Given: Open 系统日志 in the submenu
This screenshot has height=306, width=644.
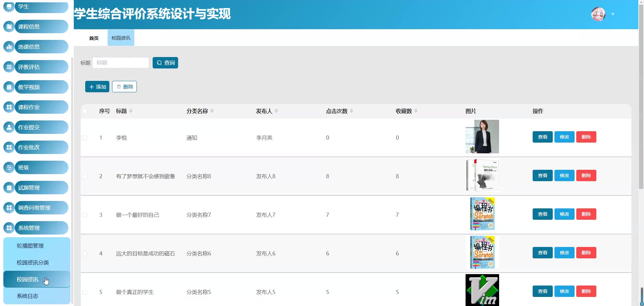Looking at the screenshot, I should click(x=37, y=296).
